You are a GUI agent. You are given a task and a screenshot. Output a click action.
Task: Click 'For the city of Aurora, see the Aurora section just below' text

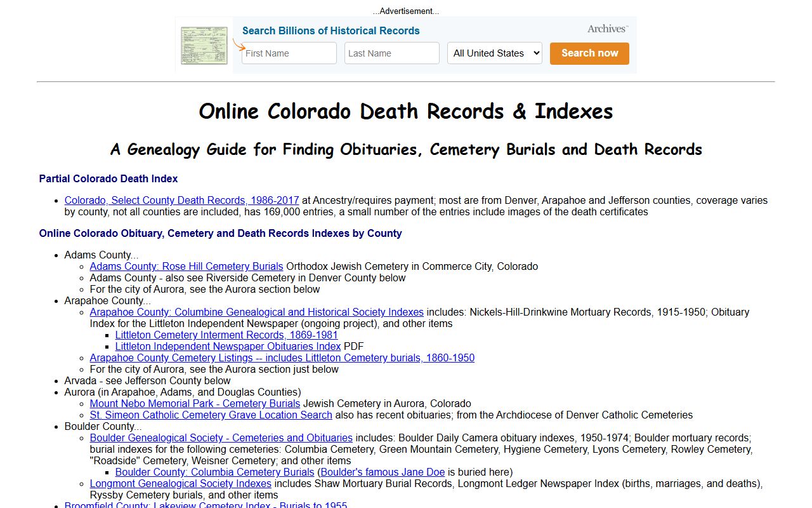coord(214,369)
